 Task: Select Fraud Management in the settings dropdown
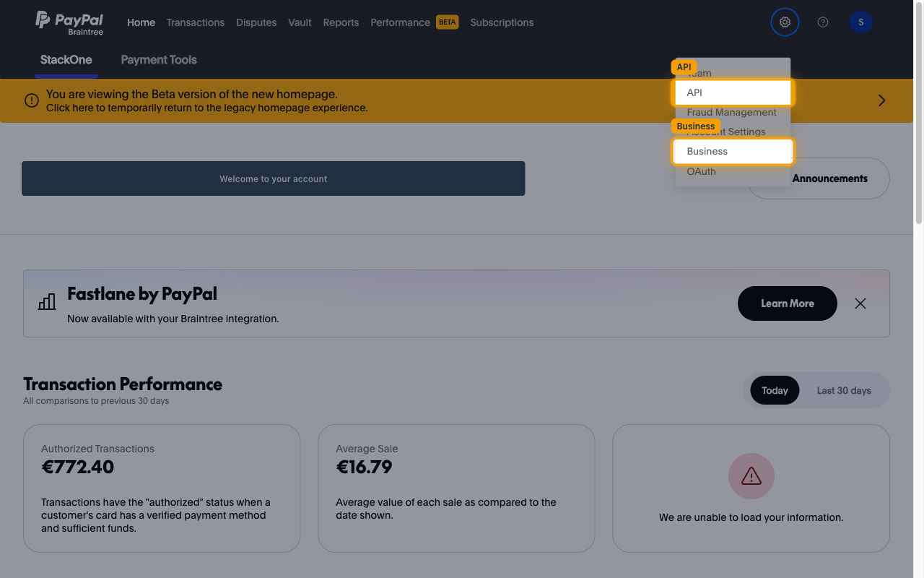coord(733,113)
